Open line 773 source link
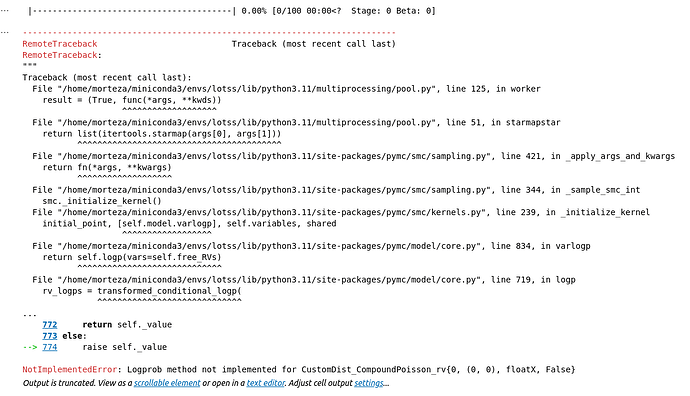This screenshot has height=396, width=690. [50, 336]
